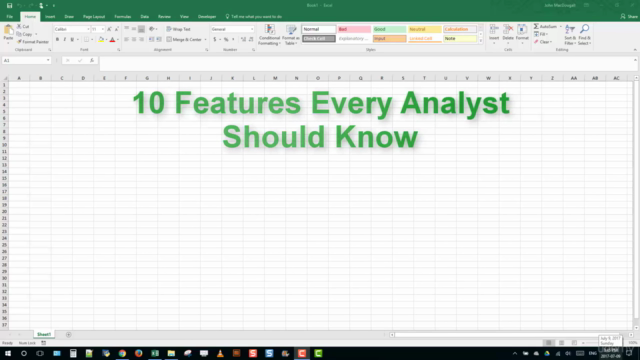Image resolution: width=640 pixels, height=360 pixels.
Task: Click the Share button
Action: pyautogui.click(x=629, y=17)
